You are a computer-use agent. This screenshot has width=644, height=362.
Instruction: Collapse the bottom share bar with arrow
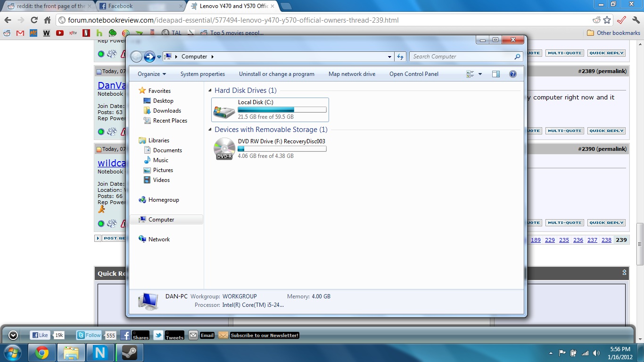(13, 335)
